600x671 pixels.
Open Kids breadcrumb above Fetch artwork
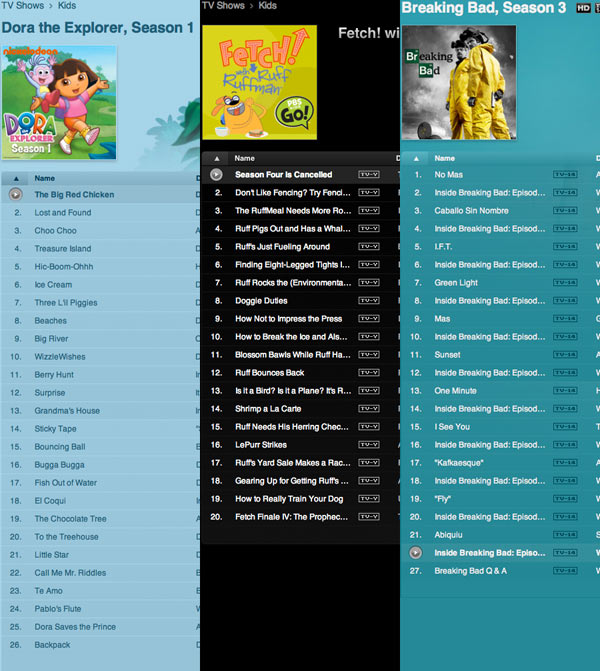267,6
